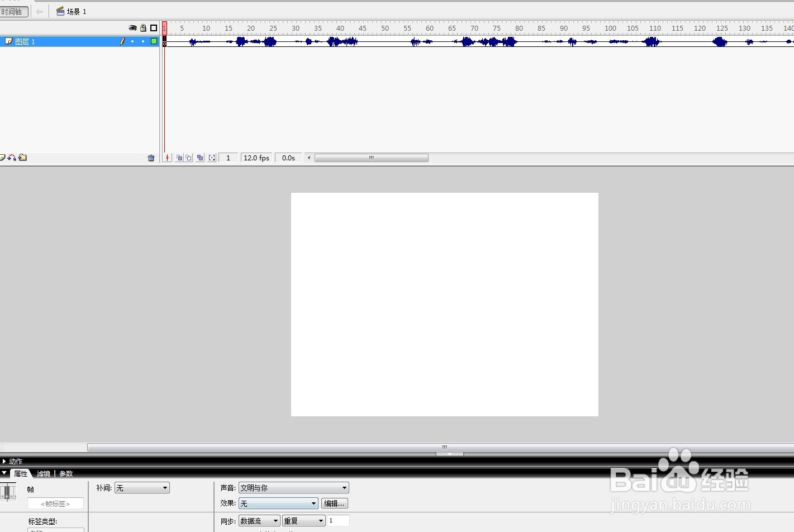This screenshot has width=794, height=532.
Task: Click frame 50 on timeline ruler
Action: click(385, 28)
